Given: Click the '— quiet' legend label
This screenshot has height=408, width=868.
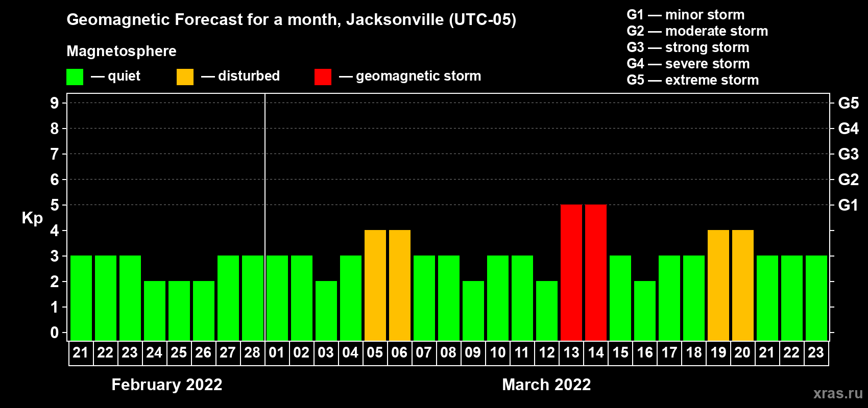Looking at the screenshot, I should tap(115, 76).
